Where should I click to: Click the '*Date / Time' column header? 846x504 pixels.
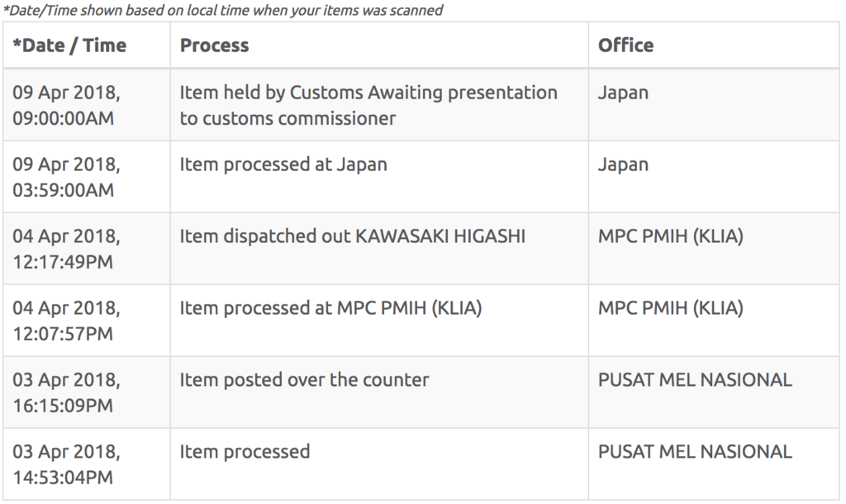coord(69,45)
